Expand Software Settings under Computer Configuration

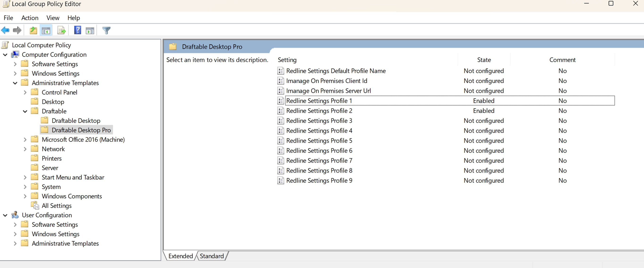(15, 64)
